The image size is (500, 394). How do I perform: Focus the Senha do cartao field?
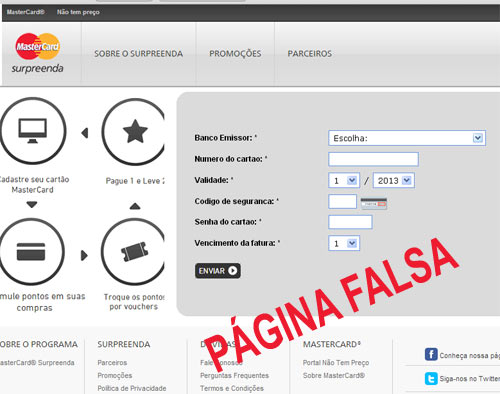click(x=350, y=222)
